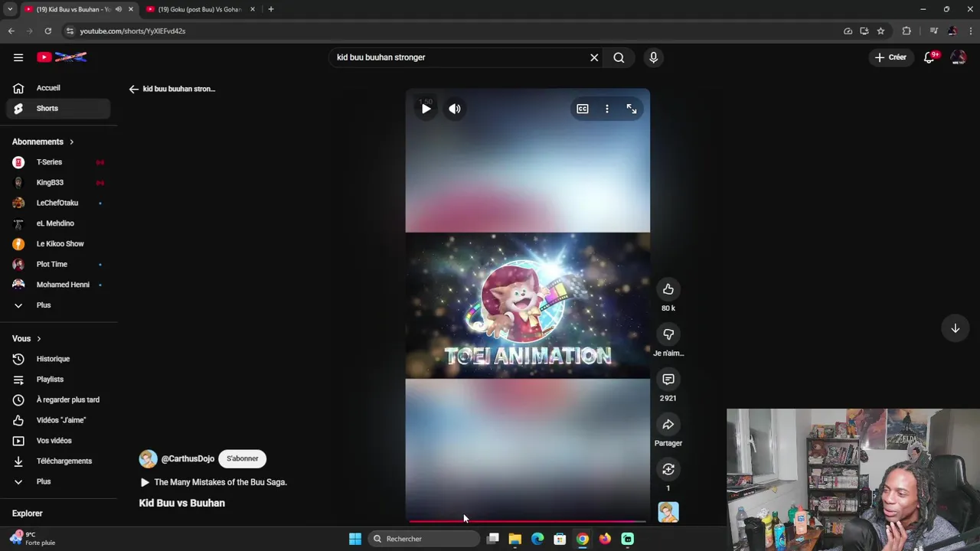This screenshot has height=551, width=980.
Task: Open the account avatar menu
Action: point(959,57)
